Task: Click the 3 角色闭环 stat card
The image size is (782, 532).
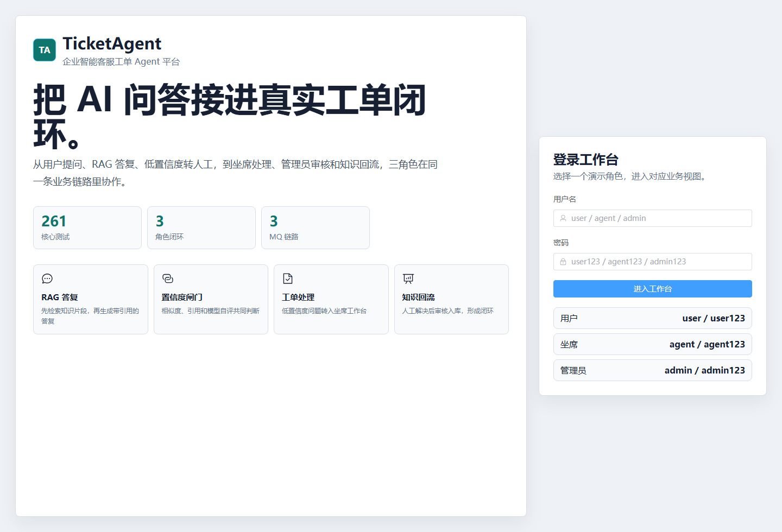Action: click(x=201, y=227)
